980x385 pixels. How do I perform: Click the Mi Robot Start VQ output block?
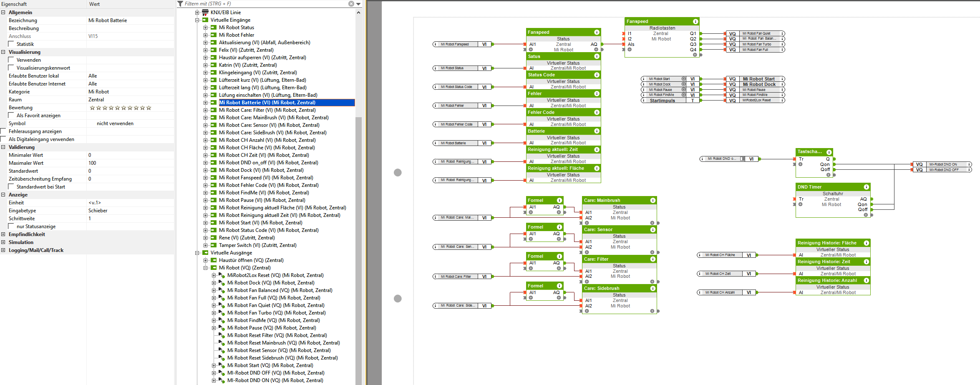[x=758, y=79]
